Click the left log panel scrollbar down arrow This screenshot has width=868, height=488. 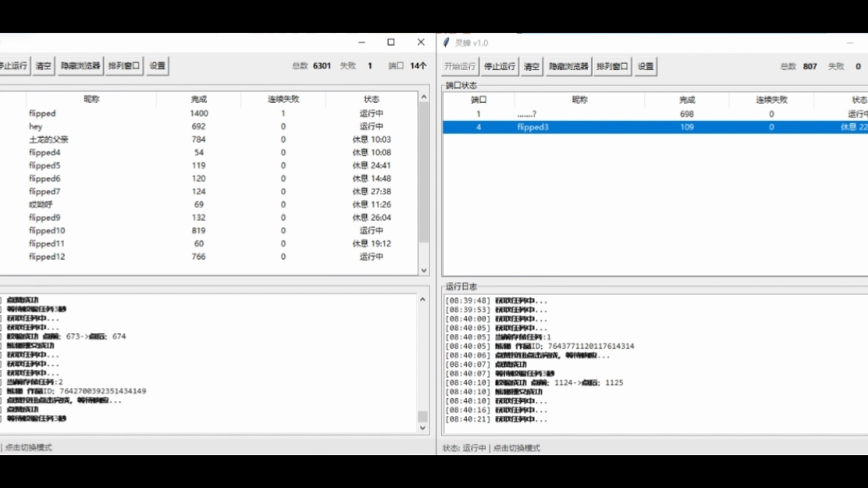pos(423,428)
